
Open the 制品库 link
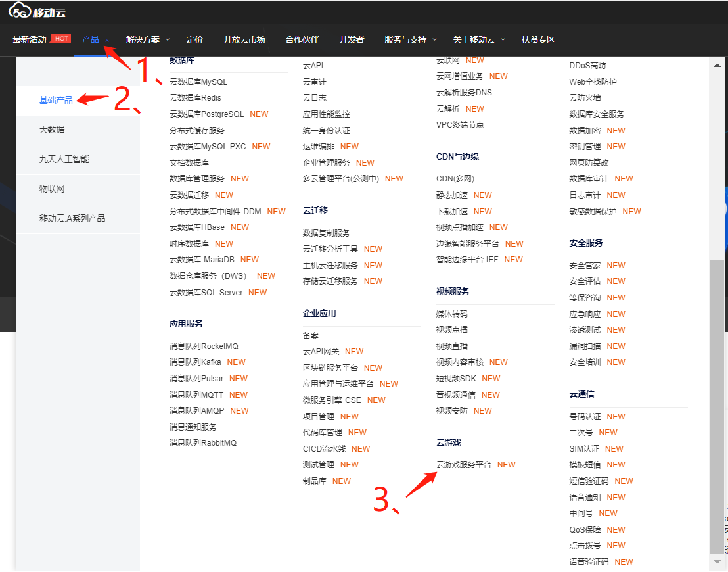[314, 481]
